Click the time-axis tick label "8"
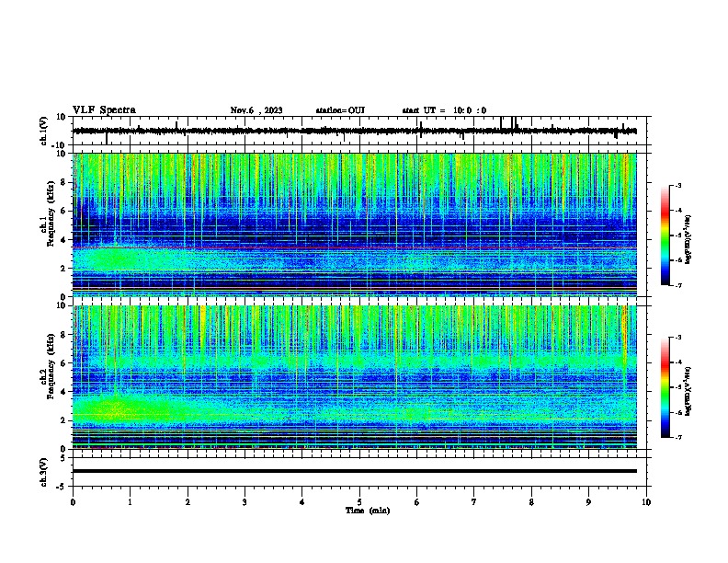The image size is (728, 563). click(x=531, y=502)
